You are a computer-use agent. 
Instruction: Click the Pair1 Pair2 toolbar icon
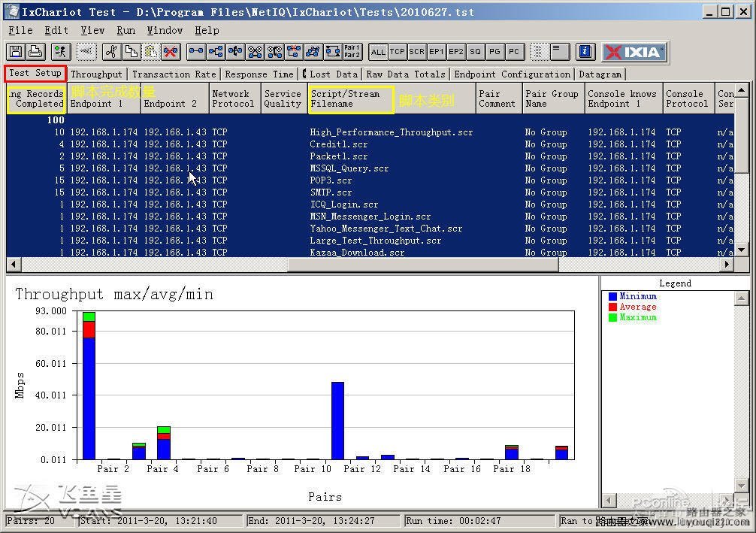tap(352, 52)
